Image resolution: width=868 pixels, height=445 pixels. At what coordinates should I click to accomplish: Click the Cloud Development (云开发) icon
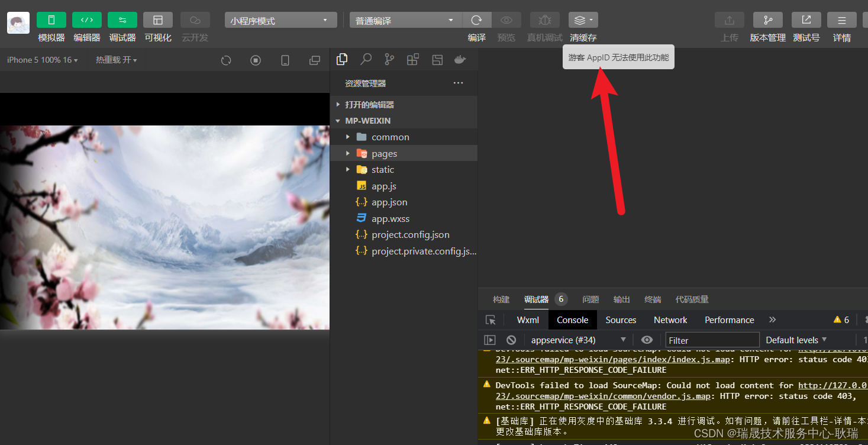click(x=195, y=20)
